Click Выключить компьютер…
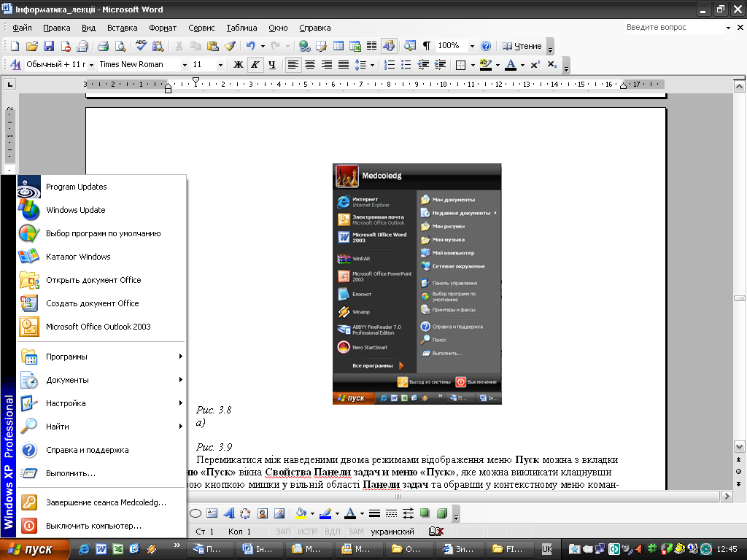Viewport: 747px width, 560px height. pos(101,526)
